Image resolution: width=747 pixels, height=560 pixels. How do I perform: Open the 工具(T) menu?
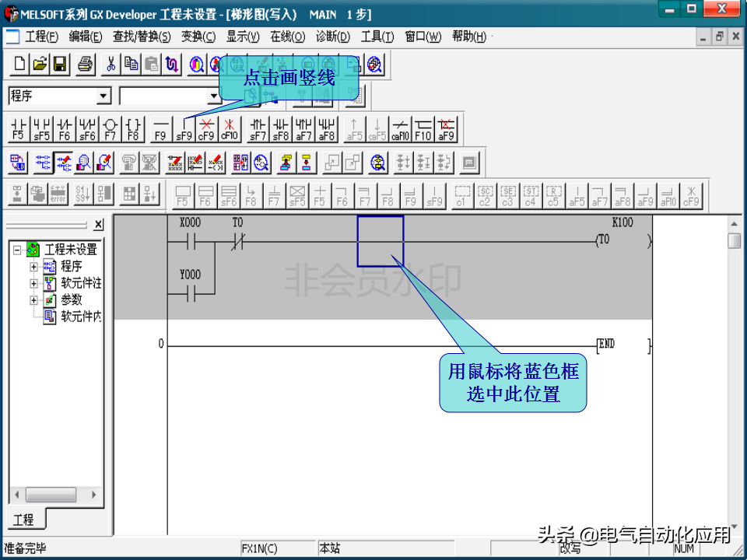[377, 37]
